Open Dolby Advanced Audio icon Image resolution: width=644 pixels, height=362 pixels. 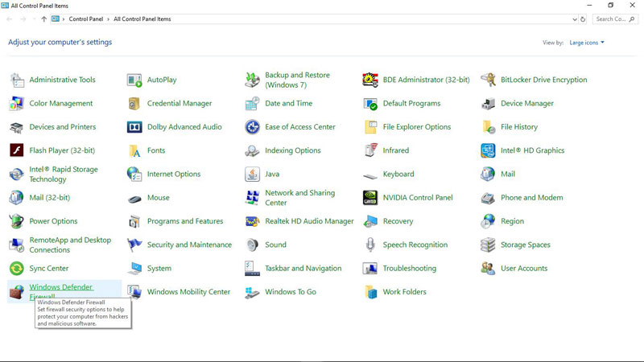pyautogui.click(x=134, y=127)
